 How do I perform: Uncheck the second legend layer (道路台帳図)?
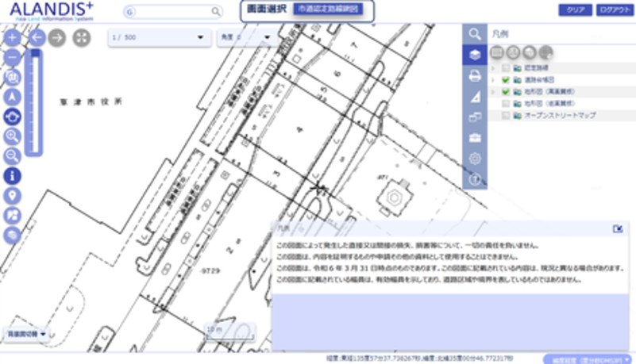click(506, 80)
